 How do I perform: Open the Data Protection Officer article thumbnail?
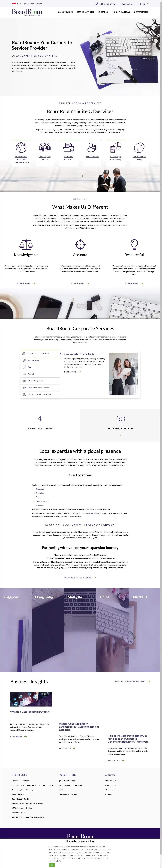point(31,699)
